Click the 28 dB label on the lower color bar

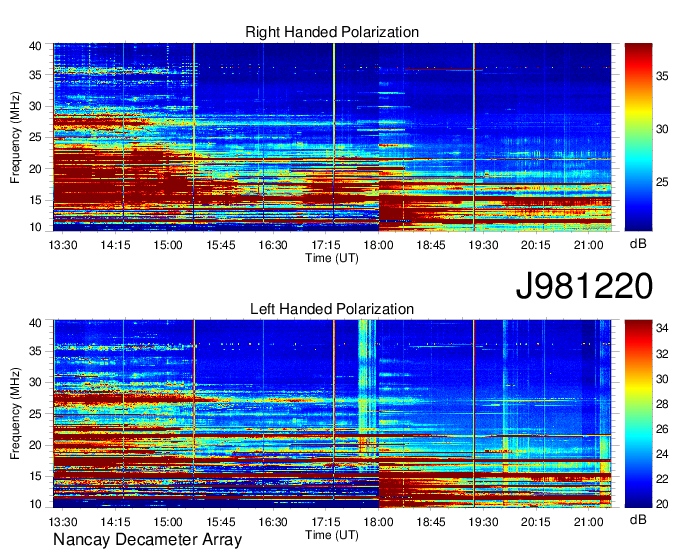(662, 404)
